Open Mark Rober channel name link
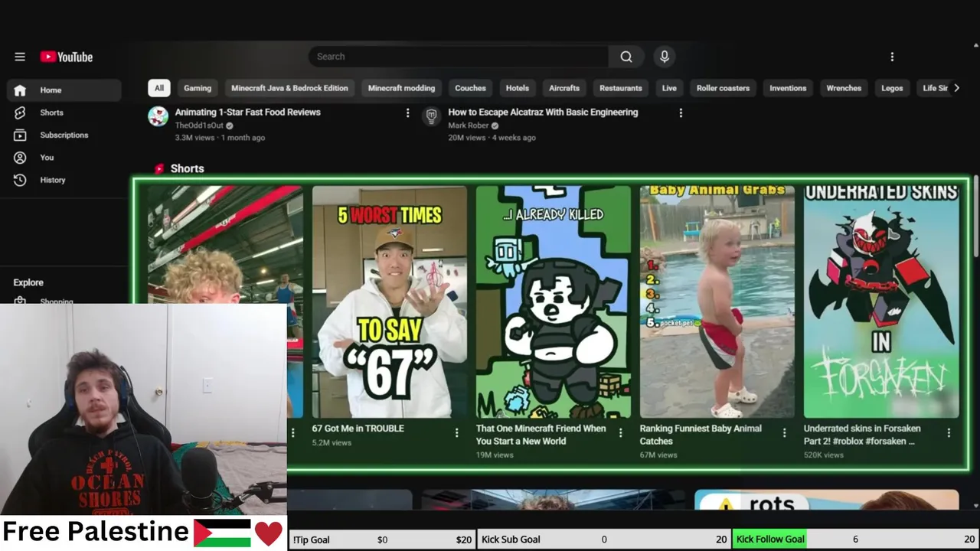Image resolution: width=980 pixels, height=551 pixels. [468, 126]
